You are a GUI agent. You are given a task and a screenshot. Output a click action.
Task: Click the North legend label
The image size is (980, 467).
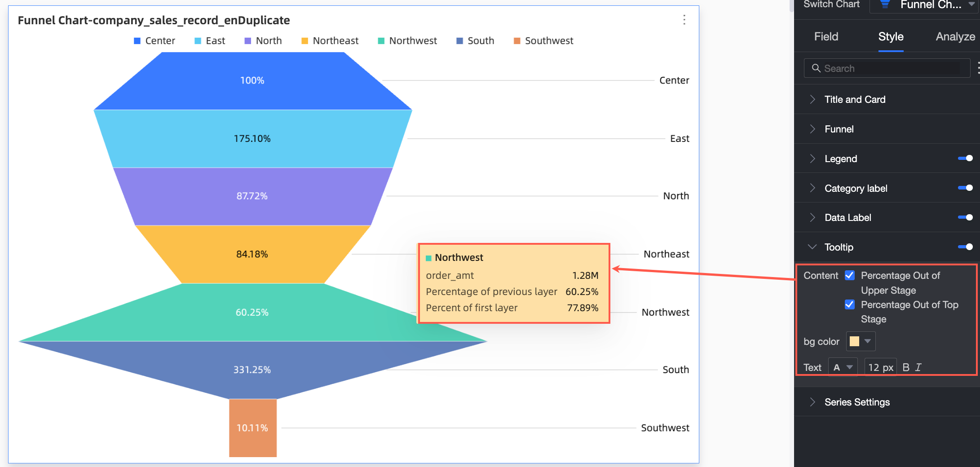point(269,41)
